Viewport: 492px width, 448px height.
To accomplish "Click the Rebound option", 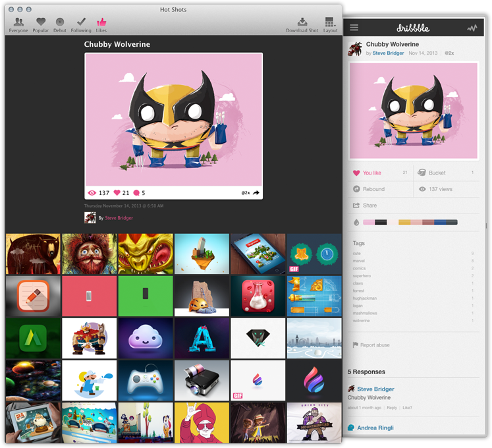I will pyautogui.click(x=373, y=189).
